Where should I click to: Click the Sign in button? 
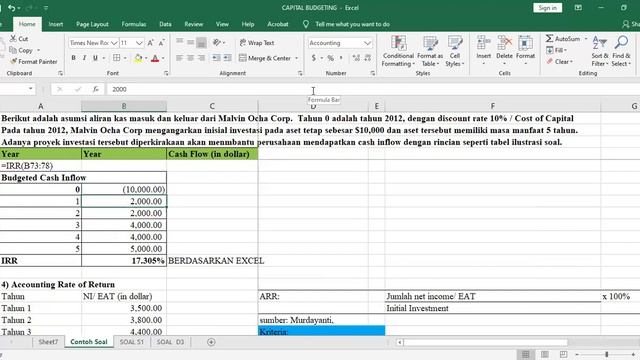[x=547, y=8]
